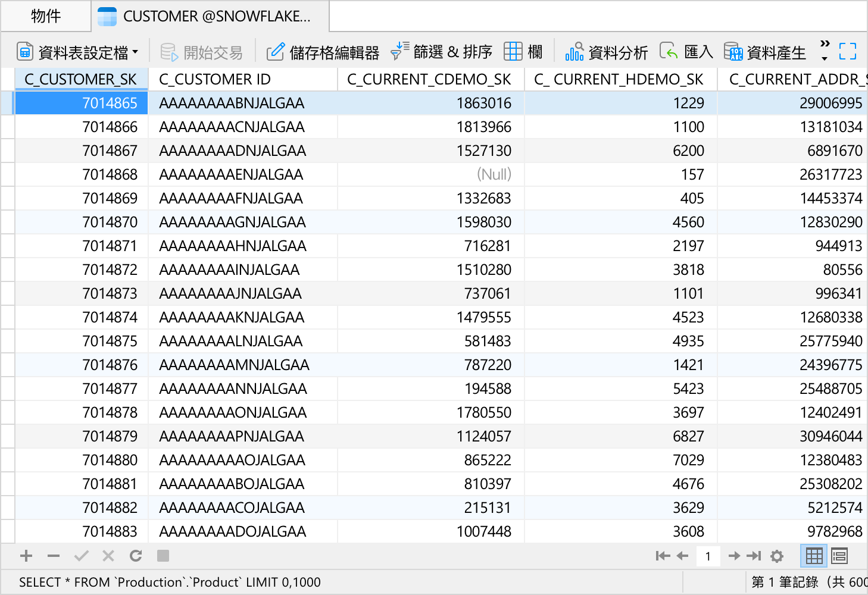Discard changes with the X icon
Screen dimensions: 868x595
tap(108, 556)
